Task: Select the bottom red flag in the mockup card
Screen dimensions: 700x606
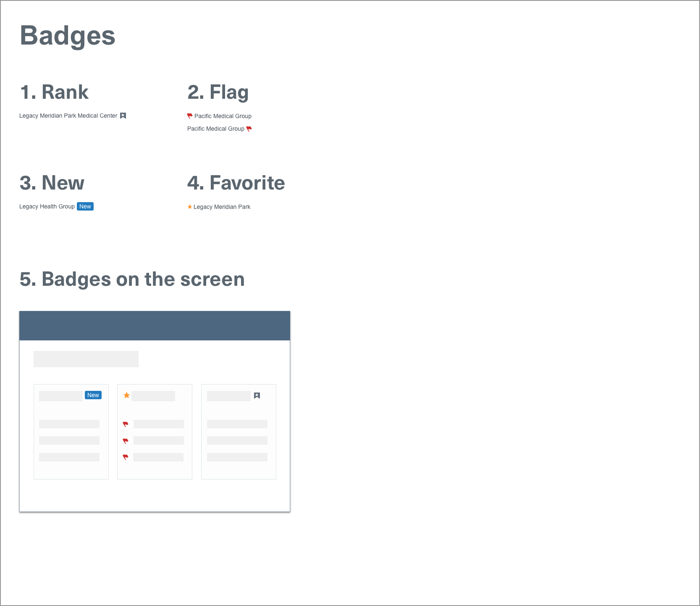Action: tap(126, 457)
